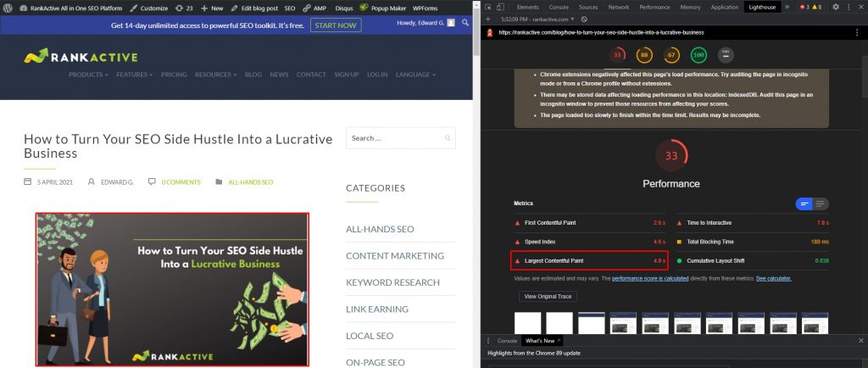
Task: Click the DevTools inspect element icon
Action: 488,7
